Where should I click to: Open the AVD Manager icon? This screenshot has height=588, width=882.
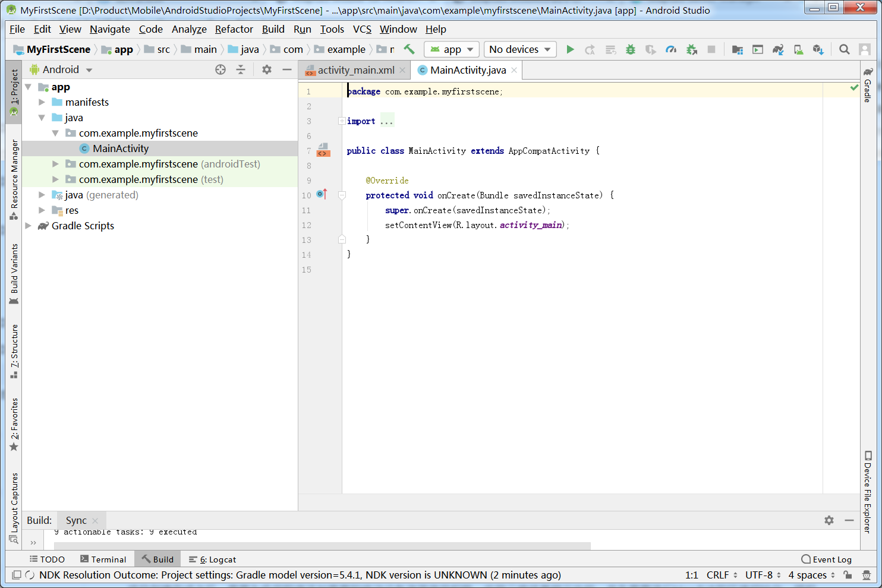point(798,49)
